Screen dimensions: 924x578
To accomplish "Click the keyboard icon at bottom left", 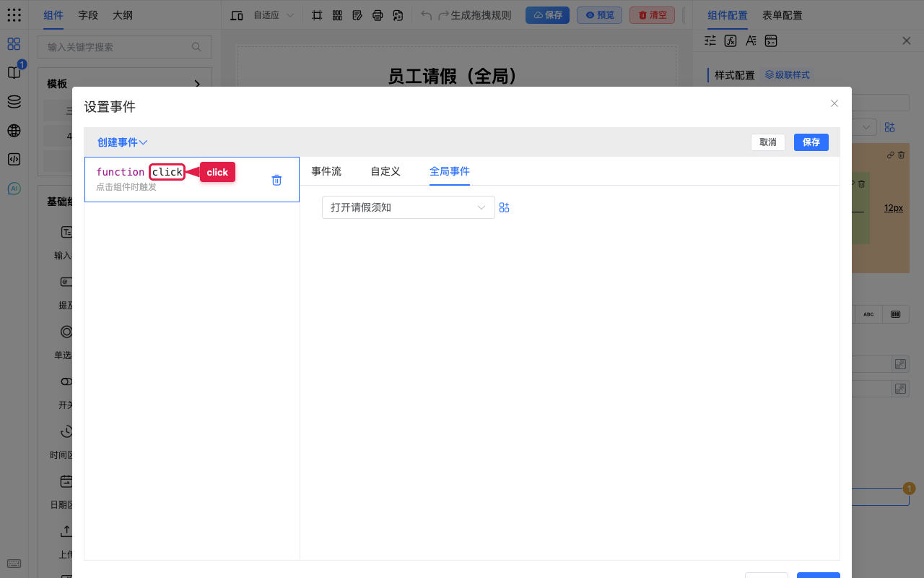I will click(x=14, y=564).
